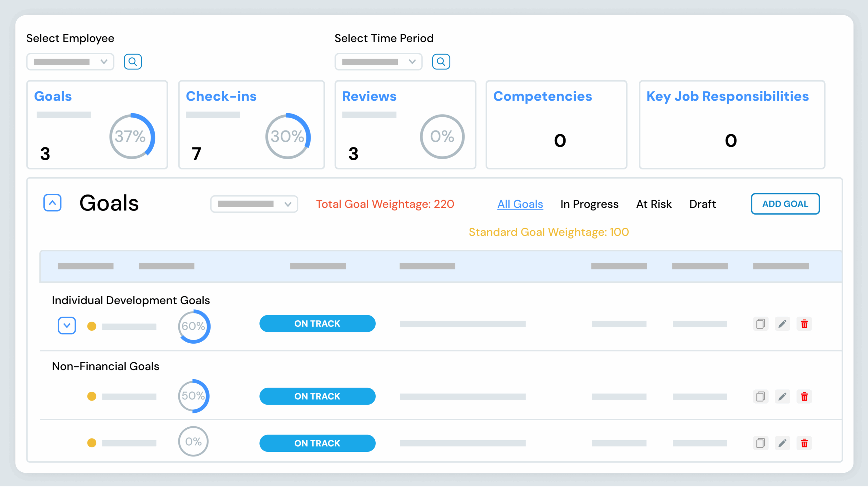868x488 pixels.
Task: Open the dropdown beside Goals heading
Action: (254, 204)
